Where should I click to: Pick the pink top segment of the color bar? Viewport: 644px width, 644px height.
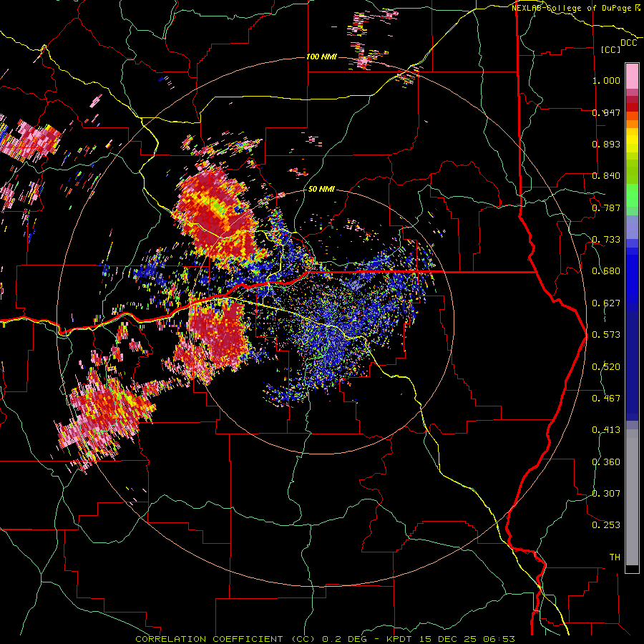pyautogui.click(x=632, y=76)
